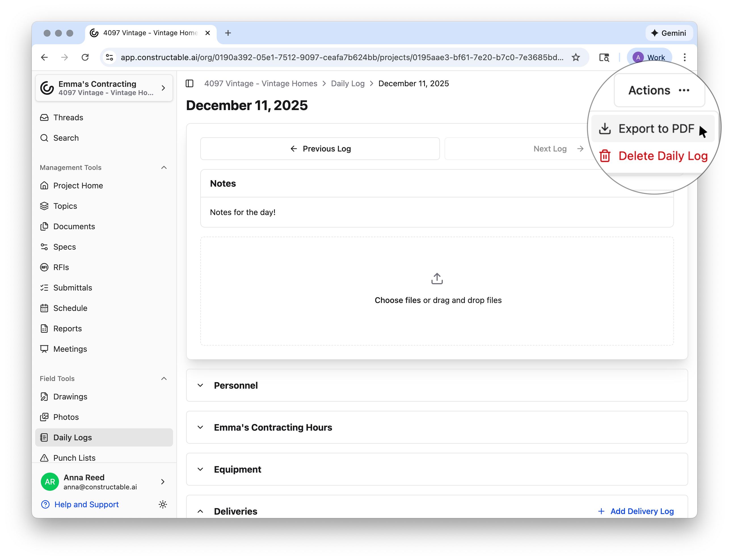Open the Meetings page
729x560 pixels.
(x=104, y=349)
